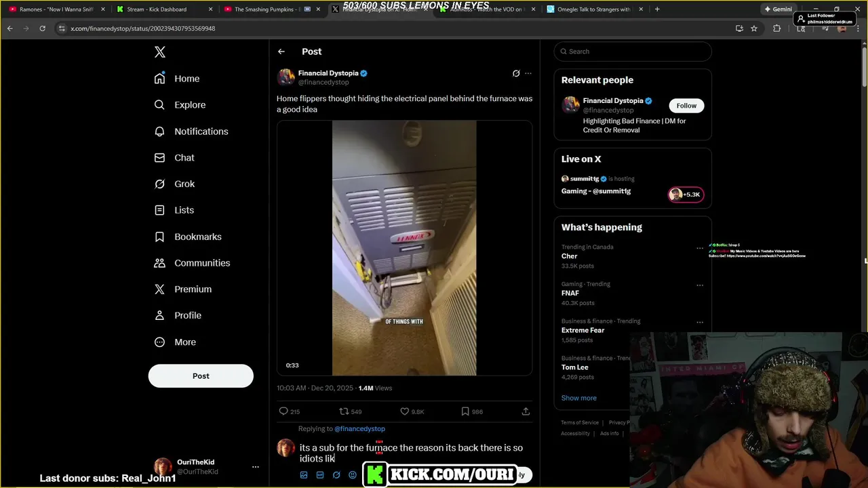Viewport: 868px width, 488px height.
Task: Open Financial Dystopia author avatar
Action: tap(285, 77)
